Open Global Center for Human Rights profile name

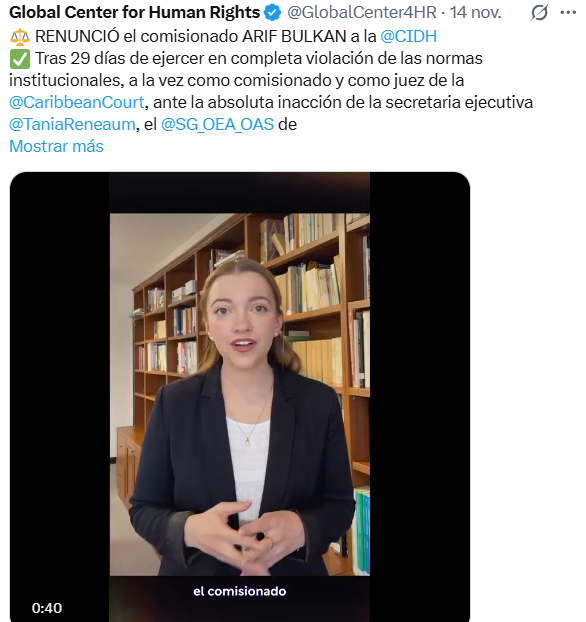(134, 13)
